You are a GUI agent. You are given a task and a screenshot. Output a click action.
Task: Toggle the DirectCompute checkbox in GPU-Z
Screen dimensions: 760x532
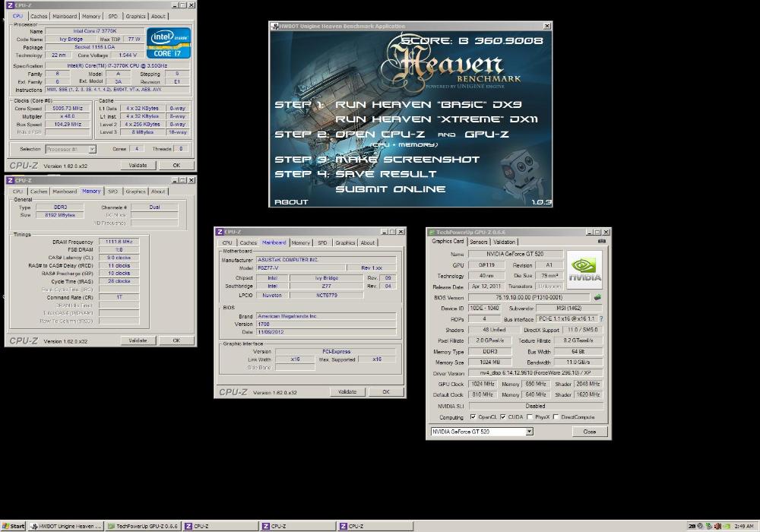coord(556,416)
